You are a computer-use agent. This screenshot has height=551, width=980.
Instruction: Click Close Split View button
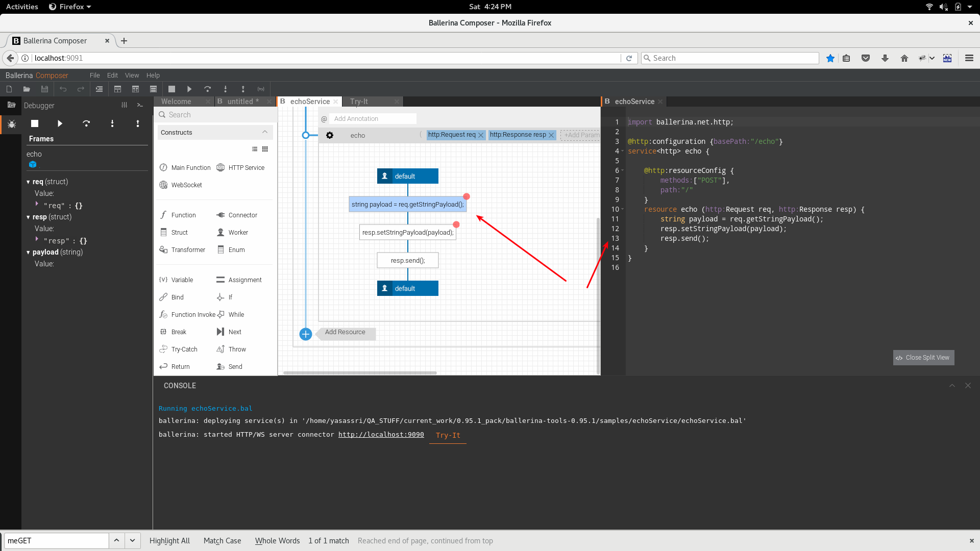click(923, 358)
